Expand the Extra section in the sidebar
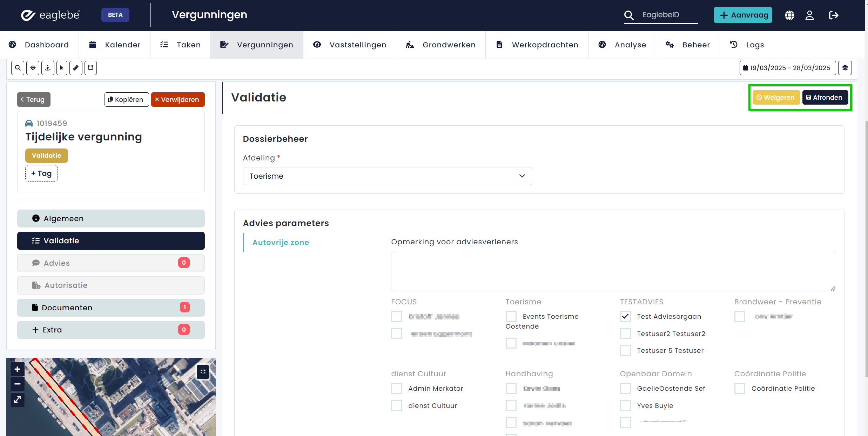The image size is (868, 436). click(x=111, y=330)
